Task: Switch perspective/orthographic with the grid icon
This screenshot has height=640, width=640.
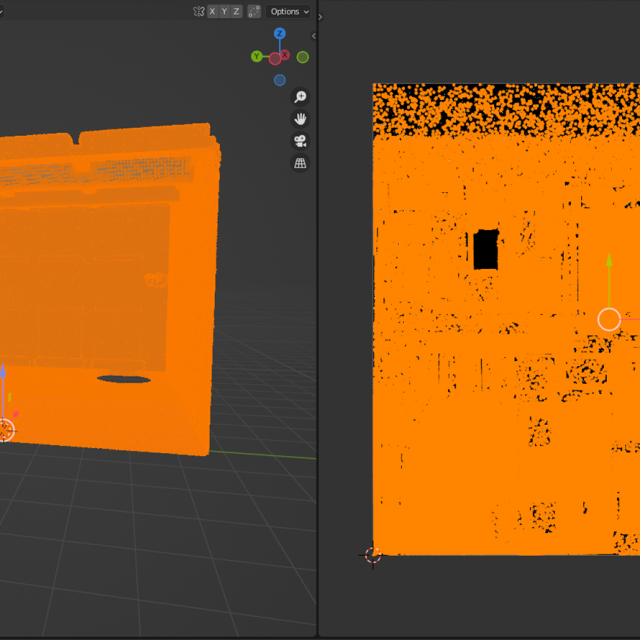Action: pyautogui.click(x=300, y=163)
